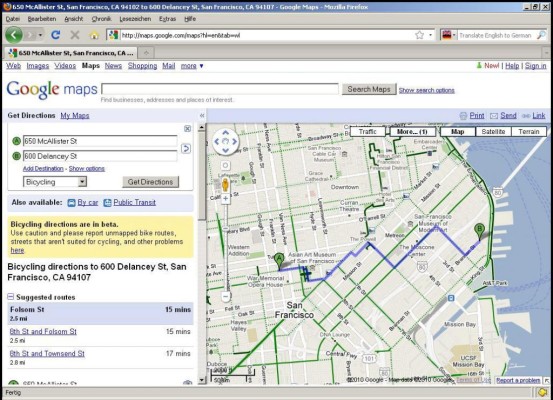Toggle the Traffic map layer
The image size is (553, 400).
[367, 132]
